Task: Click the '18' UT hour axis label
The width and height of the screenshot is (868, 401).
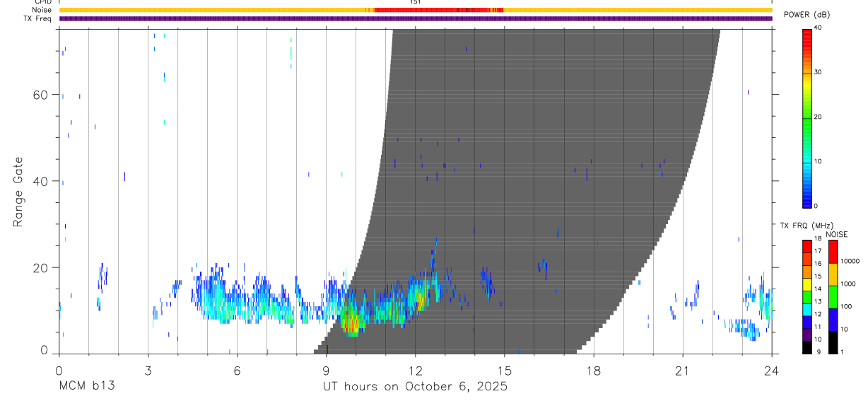Action: pyautogui.click(x=594, y=369)
